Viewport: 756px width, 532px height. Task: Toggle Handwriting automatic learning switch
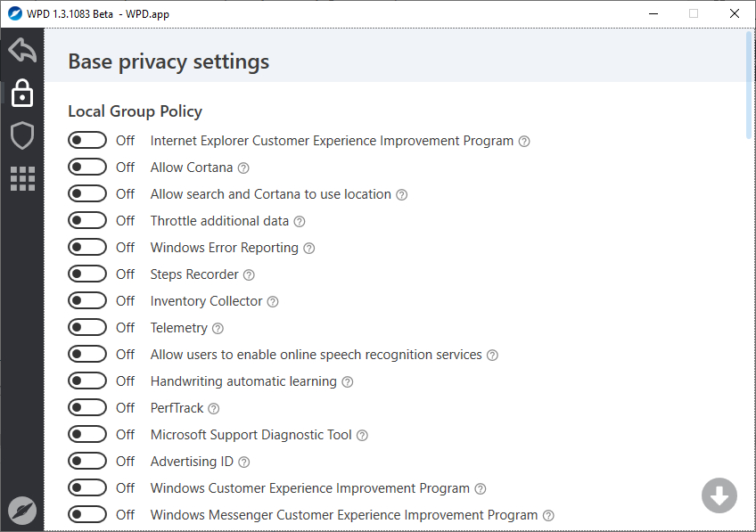pyautogui.click(x=87, y=381)
